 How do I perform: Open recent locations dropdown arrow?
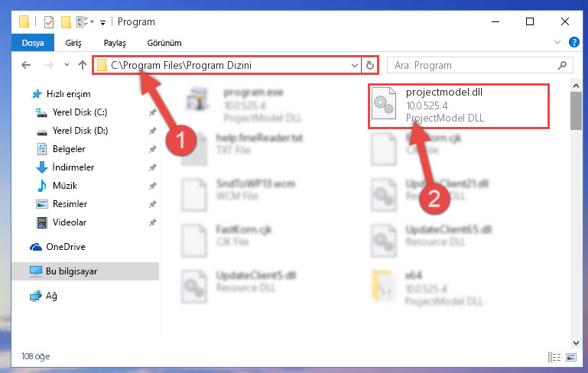pyautogui.click(x=67, y=65)
